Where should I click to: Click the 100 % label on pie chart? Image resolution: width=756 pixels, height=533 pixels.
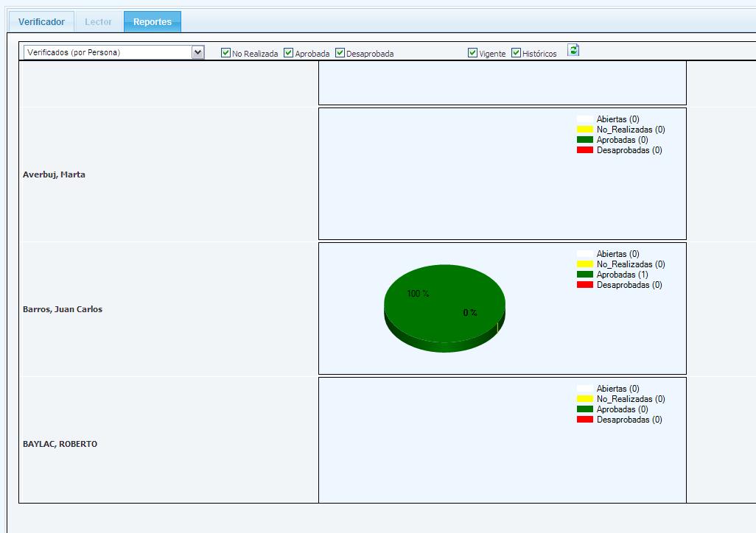pyautogui.click(x=418, y=293)
